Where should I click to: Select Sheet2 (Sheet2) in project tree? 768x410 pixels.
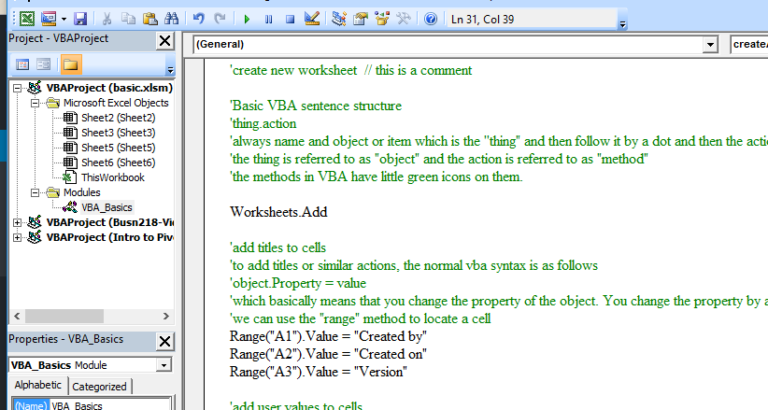(x=118, y=118)
